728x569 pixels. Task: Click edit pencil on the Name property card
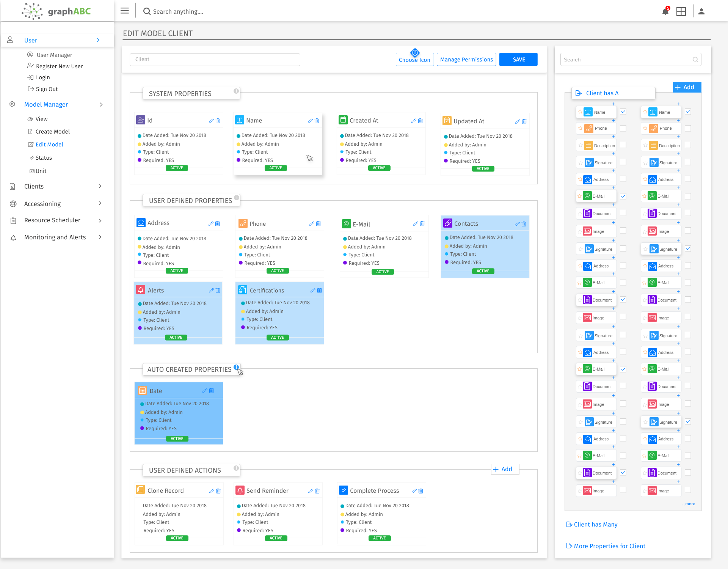(x=310, y=121)
